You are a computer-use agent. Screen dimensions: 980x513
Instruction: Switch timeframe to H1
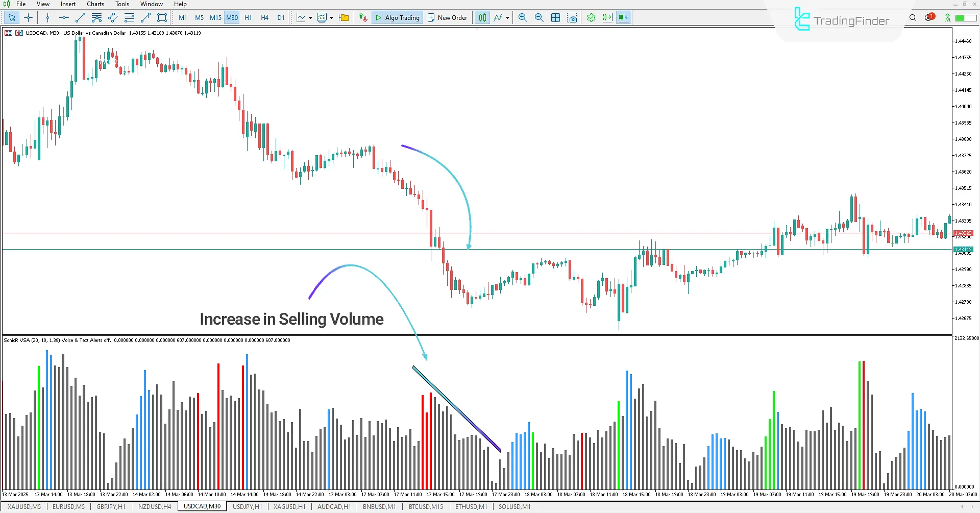point(248,17)
